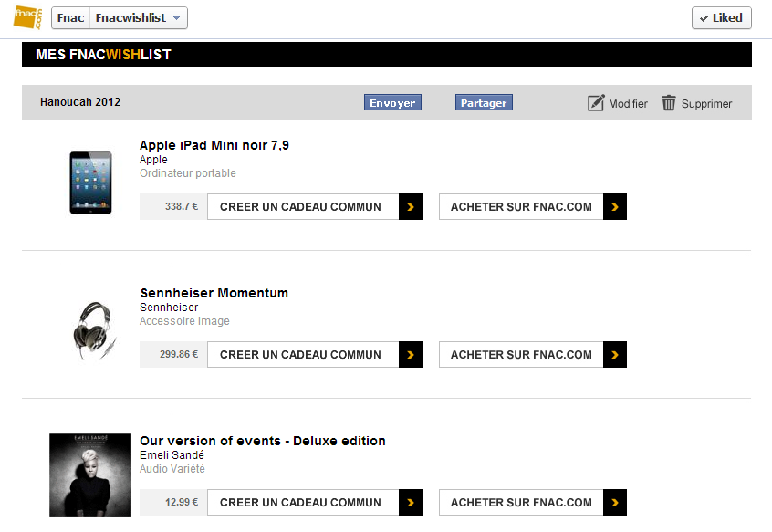Click the Supprimer trash icon

point(669,103)
